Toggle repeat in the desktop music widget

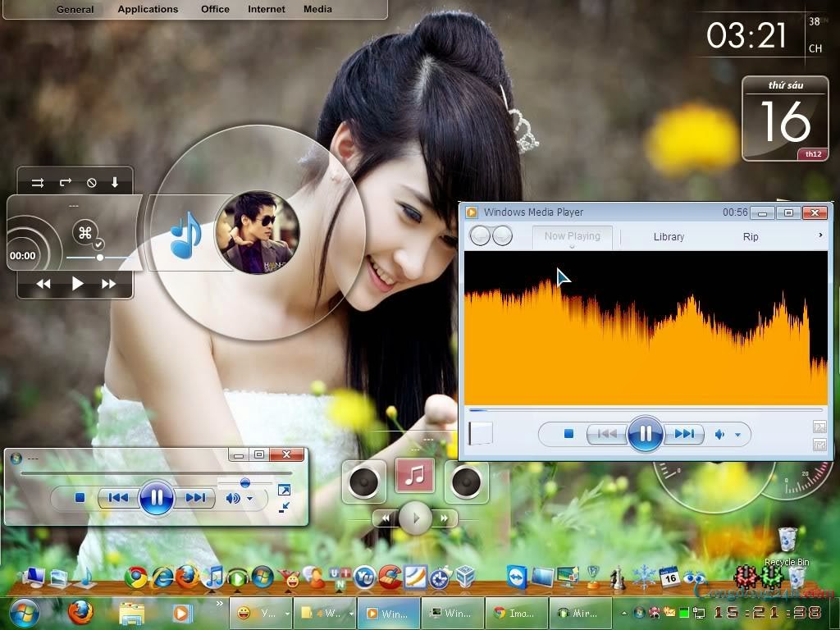[x=66, y=183]
